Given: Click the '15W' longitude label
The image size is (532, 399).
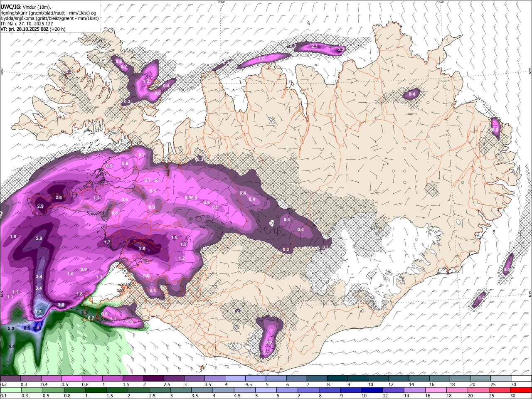Looking at the screenshot, I should 440,2.
